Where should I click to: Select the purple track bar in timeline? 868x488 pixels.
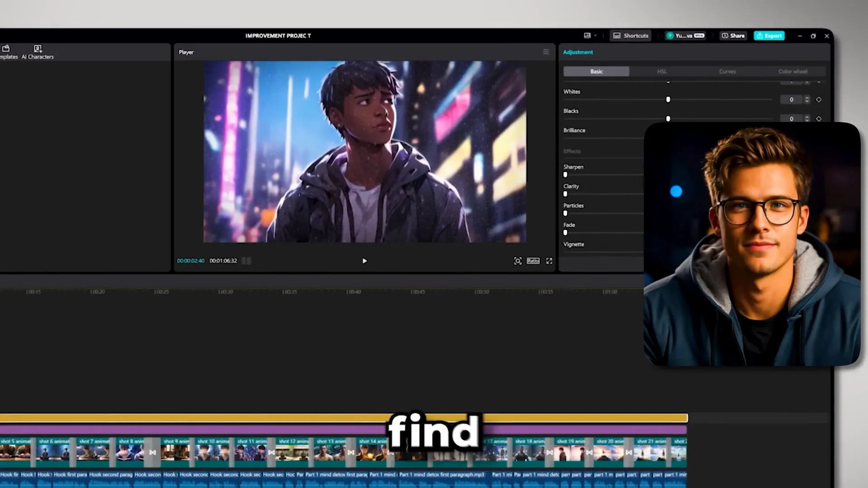344,430
